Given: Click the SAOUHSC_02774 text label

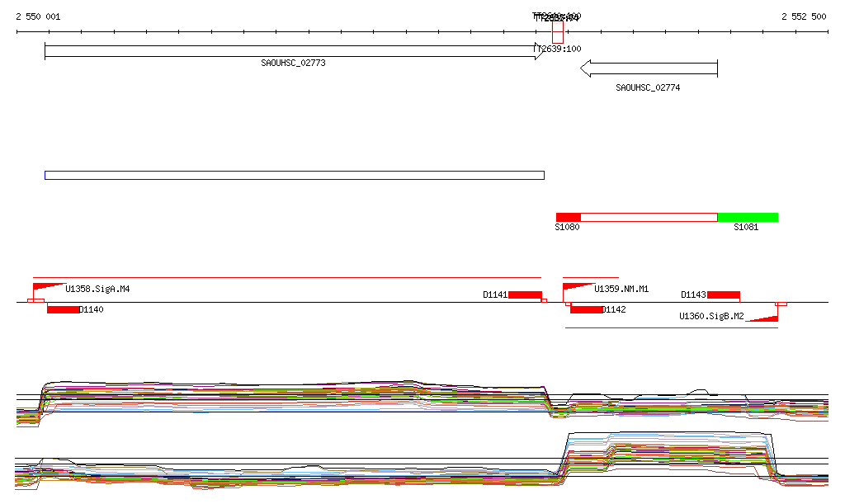Looking at the screenshot, I should point(649,87).
